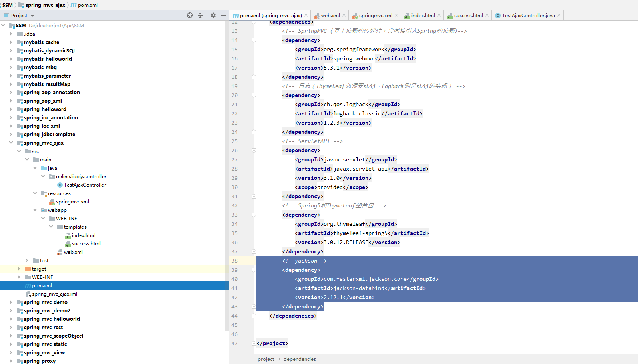Image resolution: width=638 pixels, height=364 pixels.
Task: Collapse the SSM root project node
Action: (3, 25)
